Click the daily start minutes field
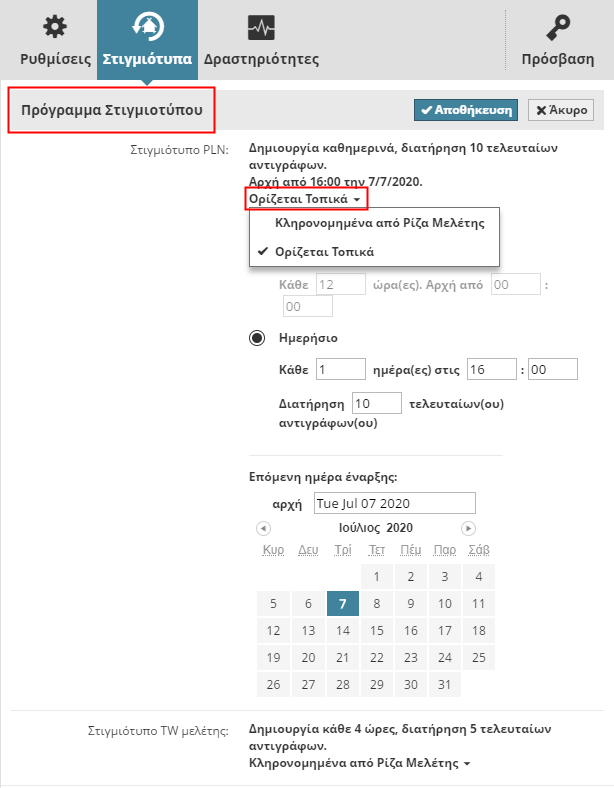The width and height of the screenshot is (614, 788). tap(553, 369)
